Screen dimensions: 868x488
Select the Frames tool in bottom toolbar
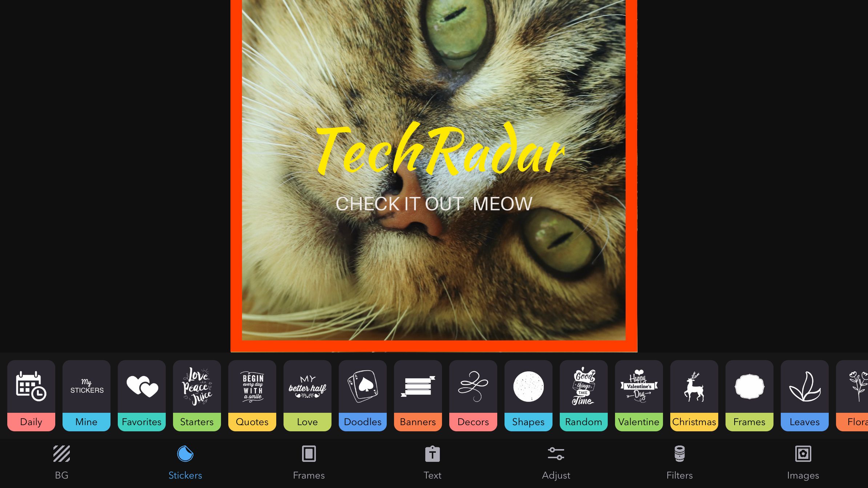pos(309,462)
